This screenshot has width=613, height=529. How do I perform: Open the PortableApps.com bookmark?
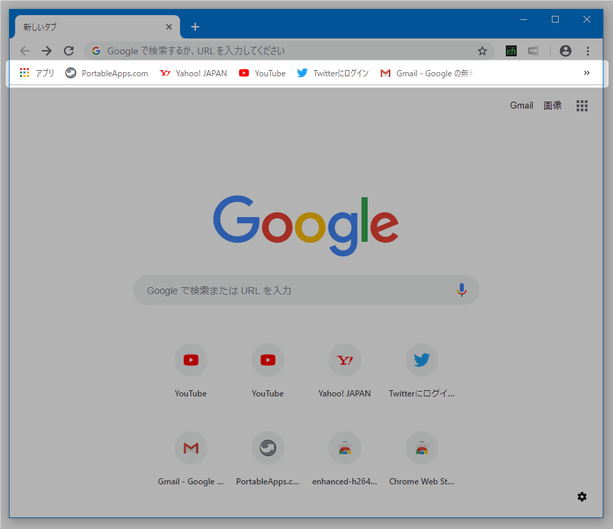[107, 73]
